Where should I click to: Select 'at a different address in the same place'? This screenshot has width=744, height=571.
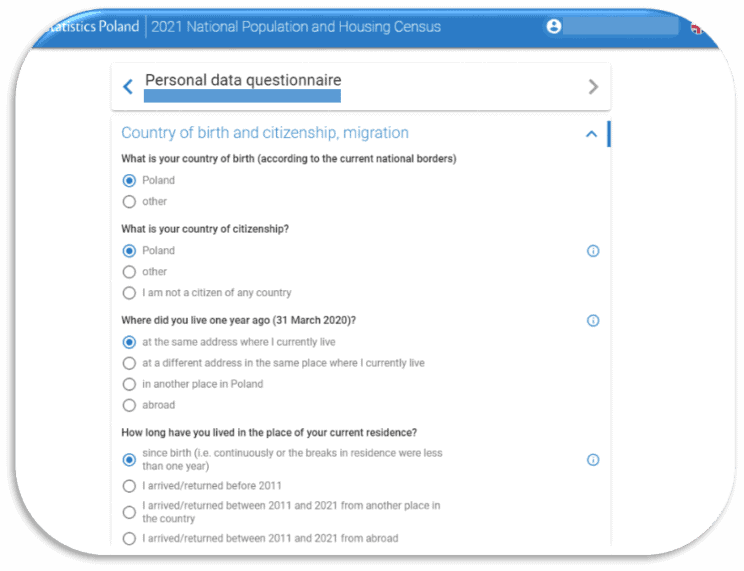coord(129,363)
